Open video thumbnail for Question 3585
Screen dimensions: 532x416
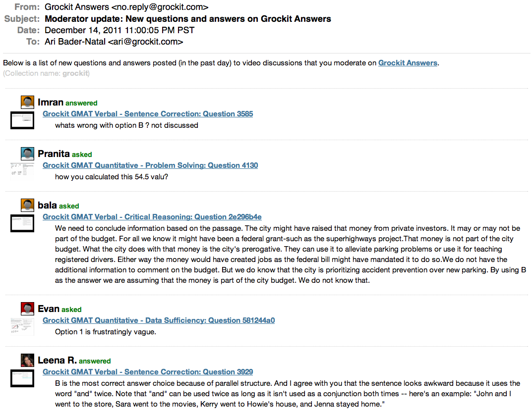click(22, 120)
